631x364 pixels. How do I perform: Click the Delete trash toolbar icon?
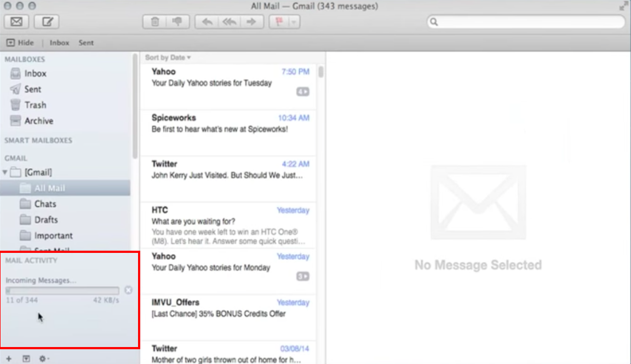pos(154,22)
